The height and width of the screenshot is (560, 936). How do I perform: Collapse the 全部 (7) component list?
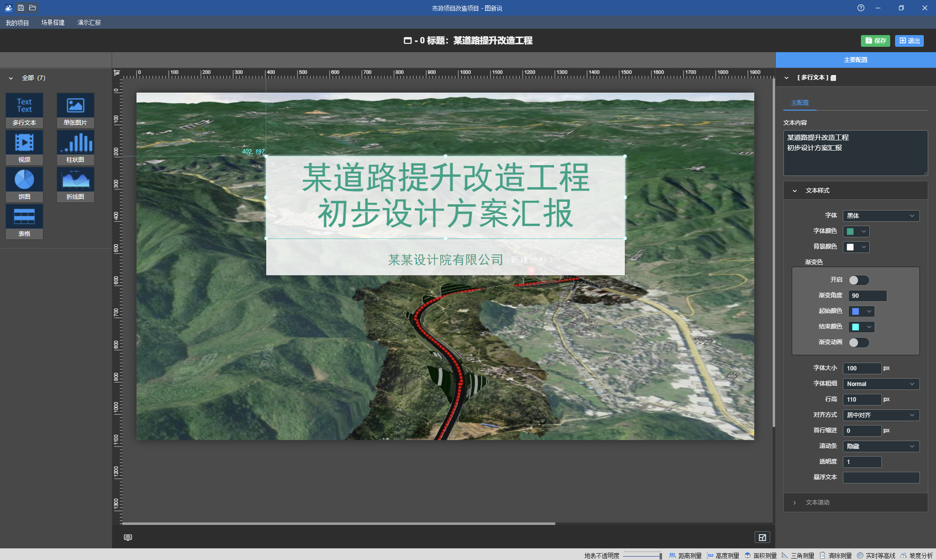pos(11,78)
